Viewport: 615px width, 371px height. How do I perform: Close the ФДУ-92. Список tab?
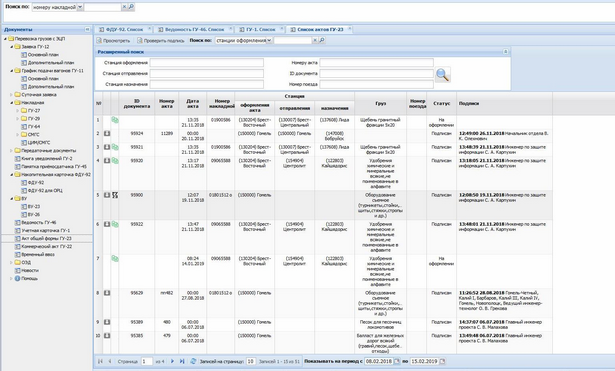149,29
